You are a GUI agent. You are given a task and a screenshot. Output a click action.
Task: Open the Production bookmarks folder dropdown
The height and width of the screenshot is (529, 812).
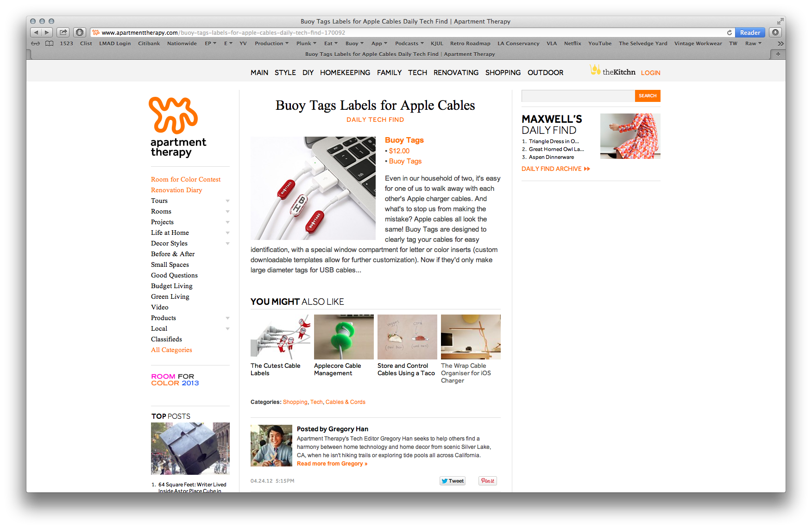pyautogui.click(x=271, y=44)
